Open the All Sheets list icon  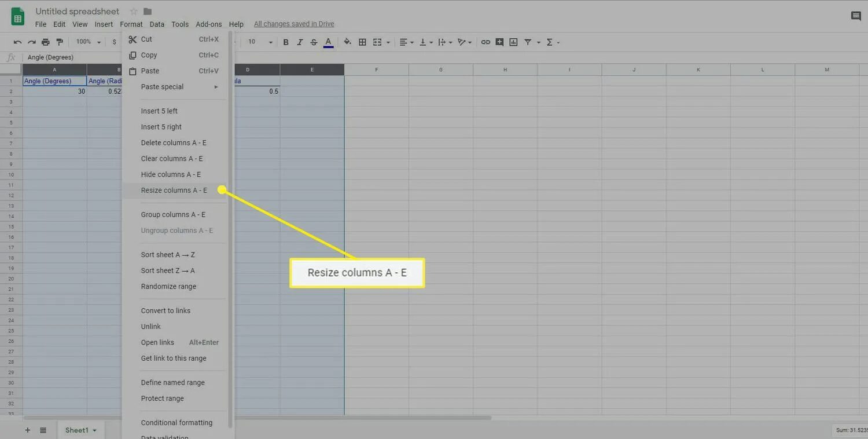point(43,430)
